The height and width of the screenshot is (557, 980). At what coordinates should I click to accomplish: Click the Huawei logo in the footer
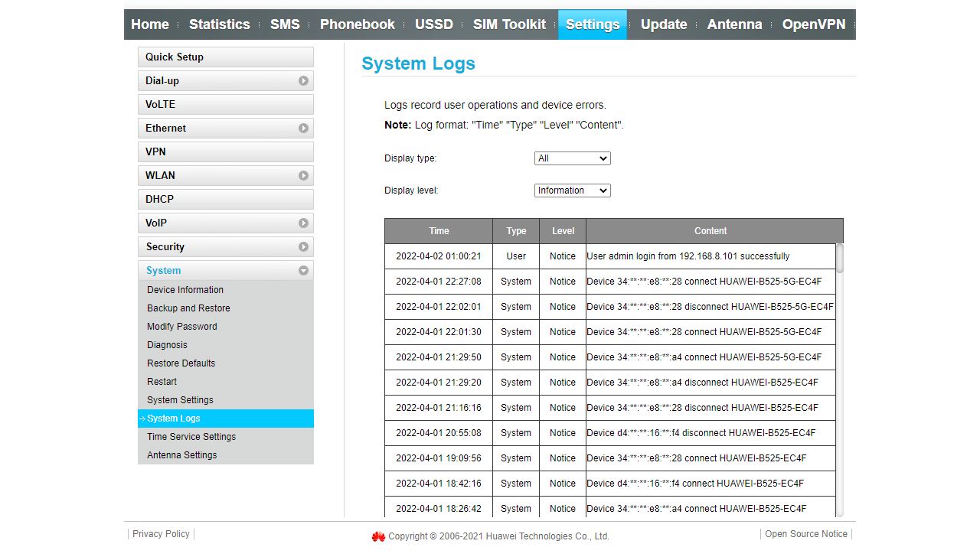click(378, 536)
